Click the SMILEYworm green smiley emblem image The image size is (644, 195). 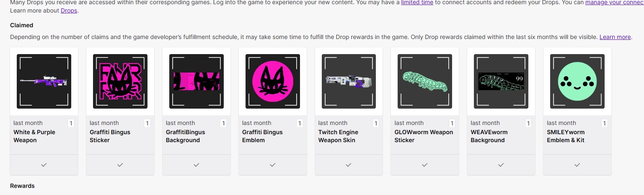click(577, 81)
